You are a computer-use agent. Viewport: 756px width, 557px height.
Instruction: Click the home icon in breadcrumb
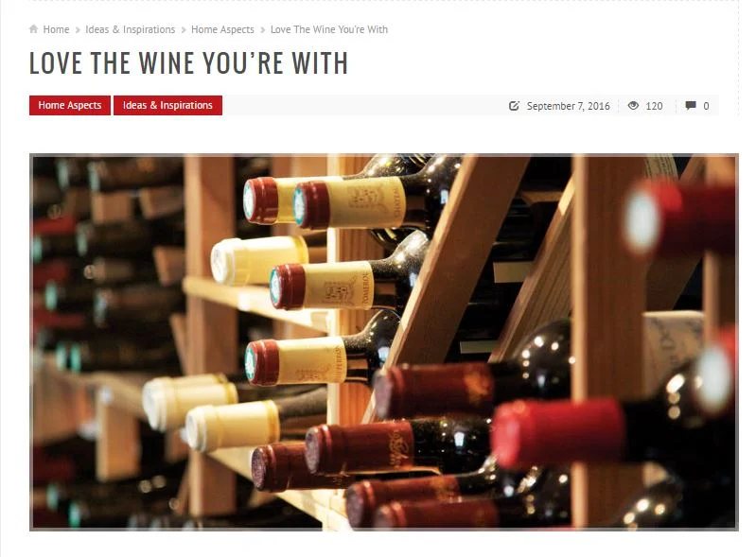[x=34, y=29]
